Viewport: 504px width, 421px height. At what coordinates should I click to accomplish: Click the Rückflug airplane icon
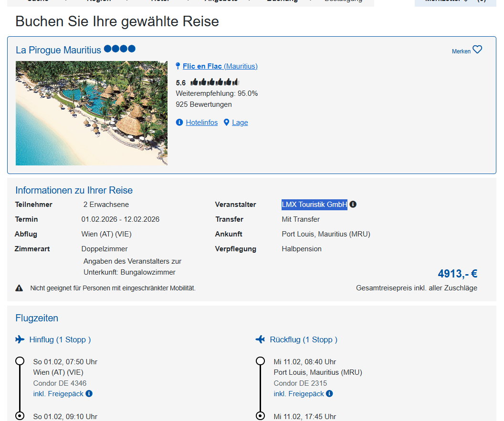(261, 339)
